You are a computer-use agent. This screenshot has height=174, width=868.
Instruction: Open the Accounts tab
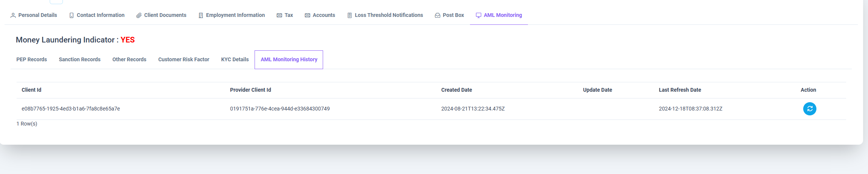(x=320, y=15)
